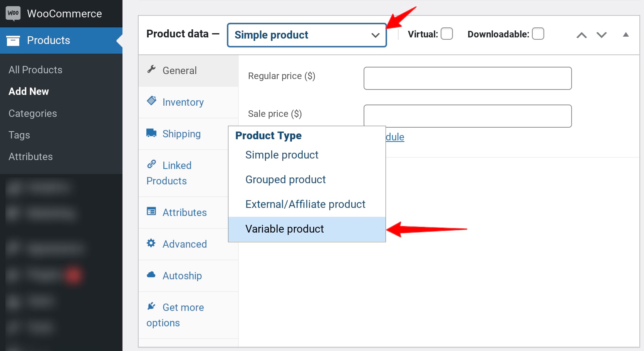Collapse the Product data panel triangle

point(626,35)
